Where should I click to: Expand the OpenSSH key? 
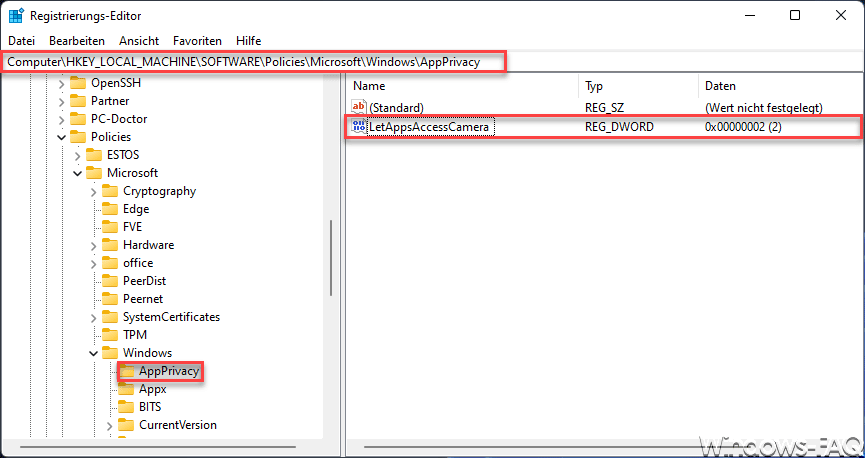(61, 83)
